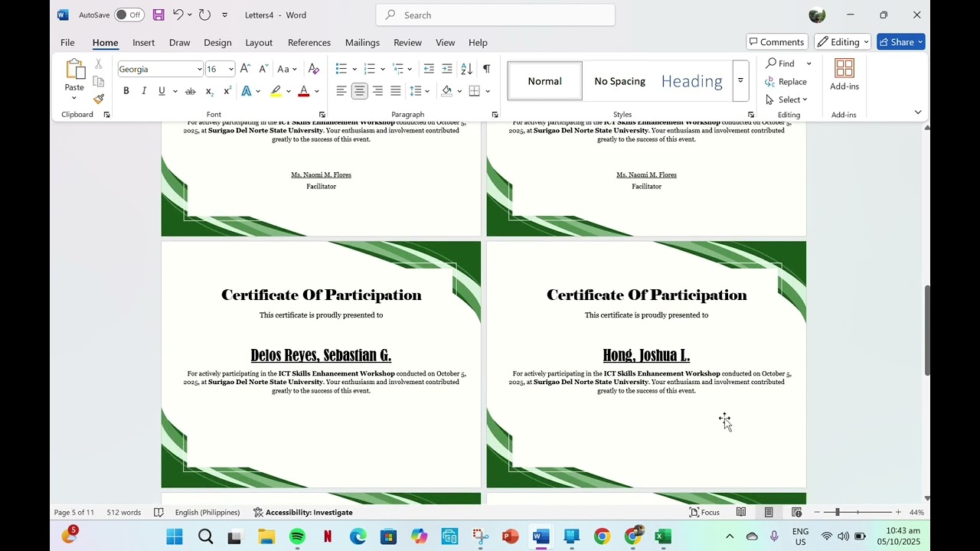Align text to the right
This screenshot has height=551, width=980.
point(377,91)
